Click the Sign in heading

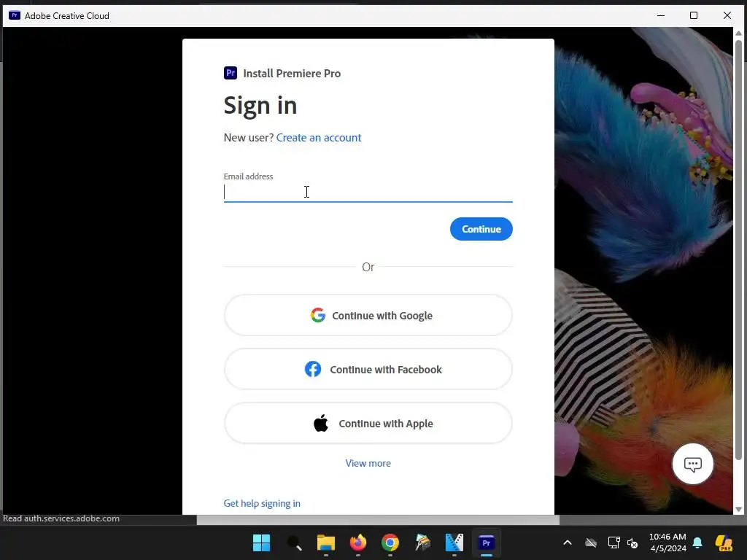tap(260, 105)
